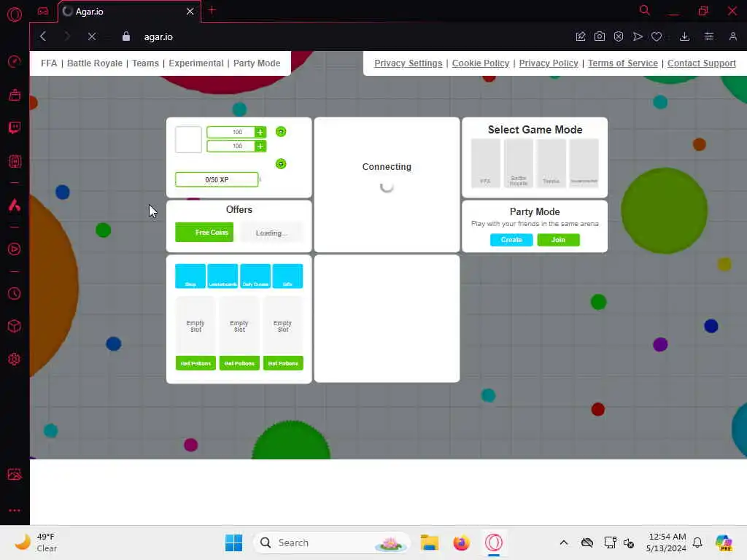Click first Get Potions button

[x=196, y=363]
